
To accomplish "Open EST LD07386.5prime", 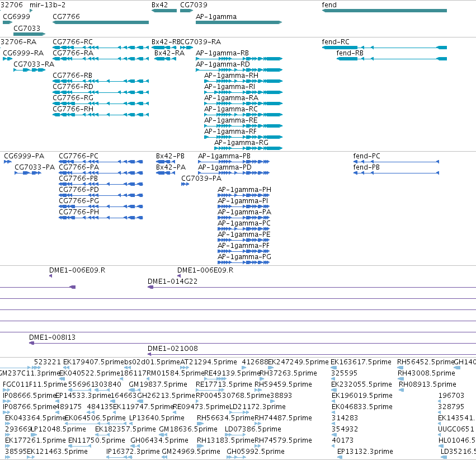I will tap(253, 429).
